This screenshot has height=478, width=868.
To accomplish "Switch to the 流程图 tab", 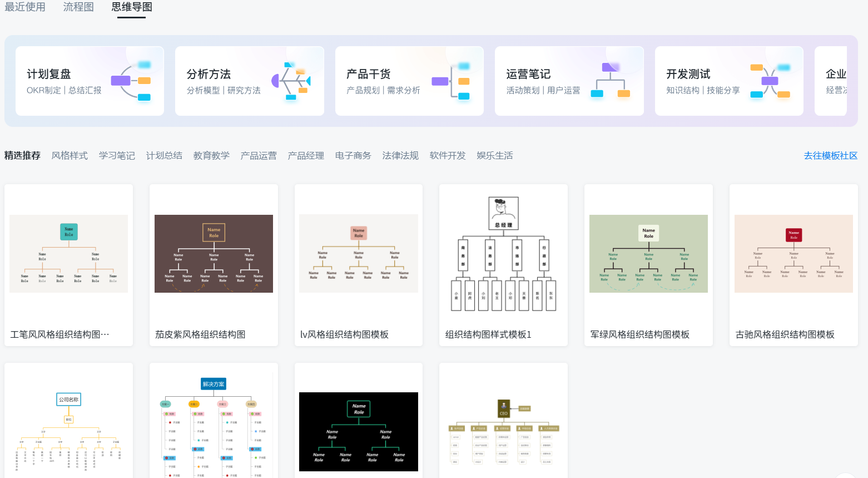I will pos(78,7).
